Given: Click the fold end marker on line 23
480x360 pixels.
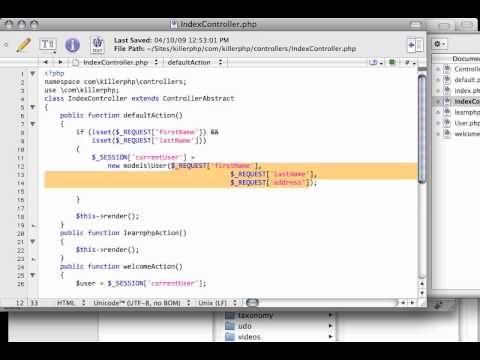Looking at the screenshot, I should click(x=33, y=259).
